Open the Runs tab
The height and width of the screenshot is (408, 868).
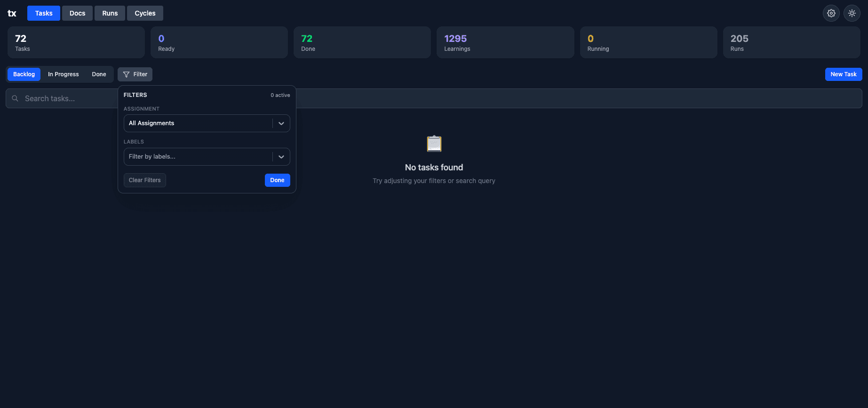coord(110,13)
